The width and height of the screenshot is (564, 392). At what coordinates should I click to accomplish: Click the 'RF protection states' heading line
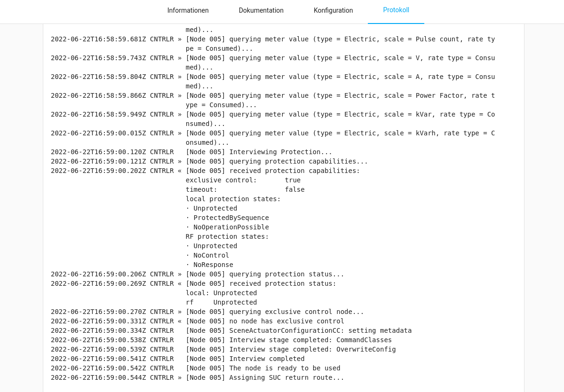(x=227, y=236)
